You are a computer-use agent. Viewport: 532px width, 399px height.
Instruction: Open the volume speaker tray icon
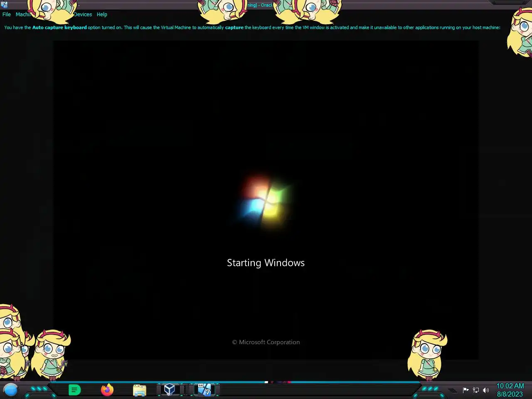point(486,390)
